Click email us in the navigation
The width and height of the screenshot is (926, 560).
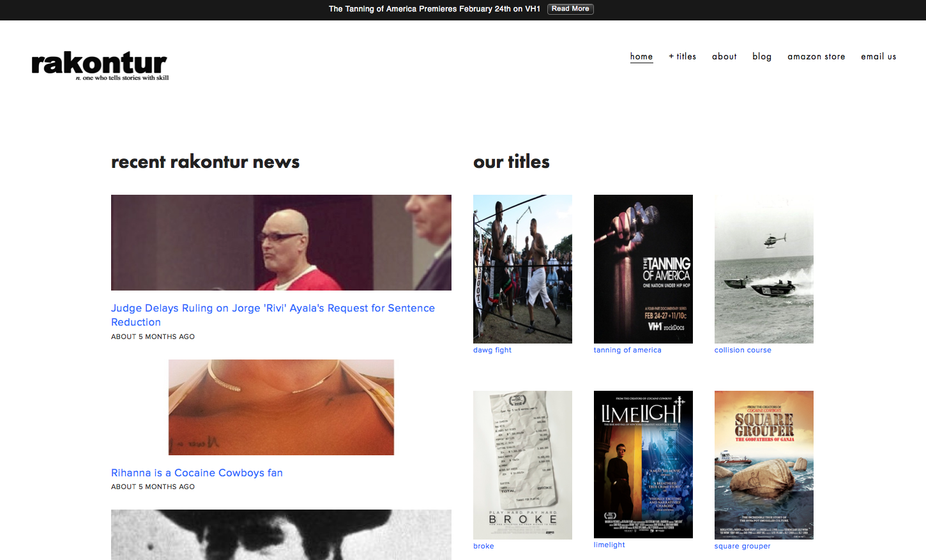pyautogui.click(x=878, y=56)
